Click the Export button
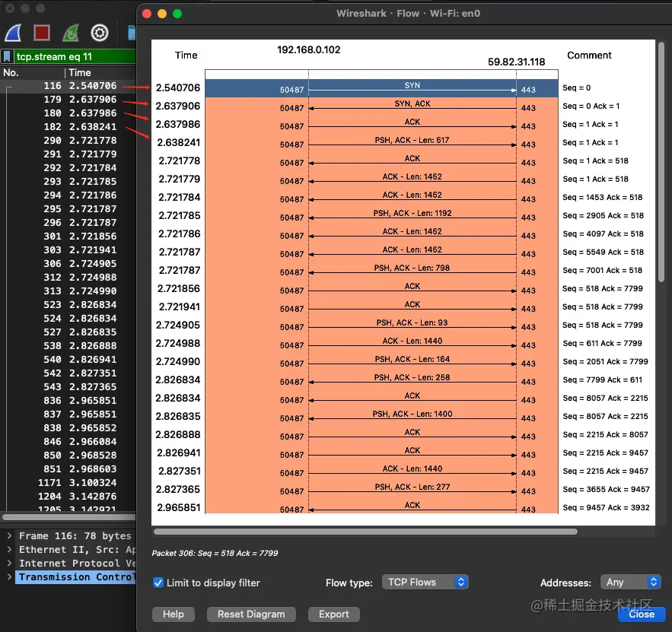Screen dimensions: 672x632 (333, 615)
